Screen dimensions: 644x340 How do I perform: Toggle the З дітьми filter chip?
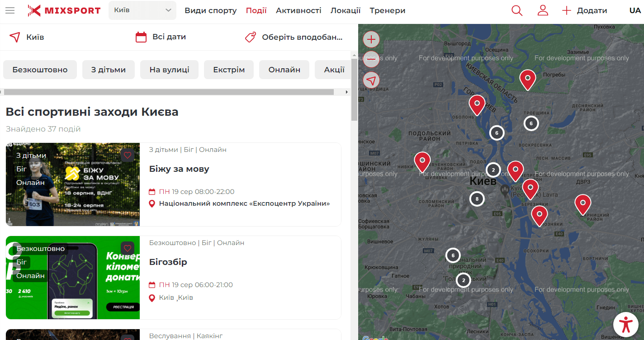(109, 70)
